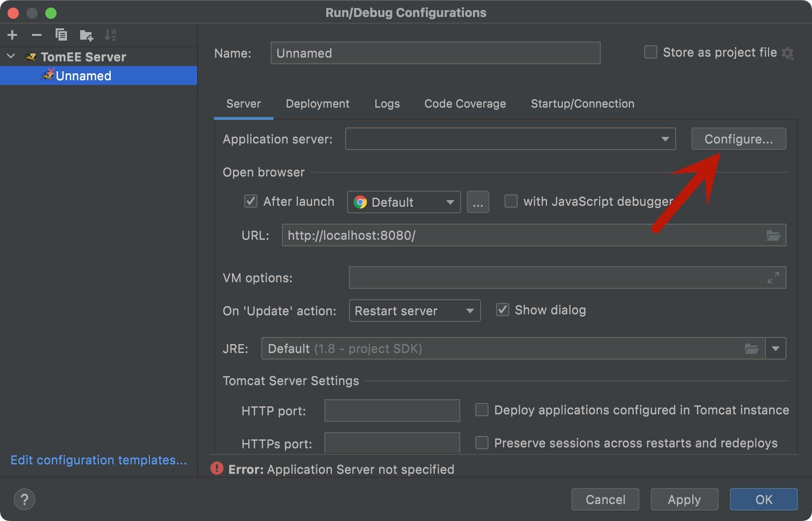The height and width of the screenshot is (521, 812).
Task: Create a new configuration folder
Action: [86, 35]
